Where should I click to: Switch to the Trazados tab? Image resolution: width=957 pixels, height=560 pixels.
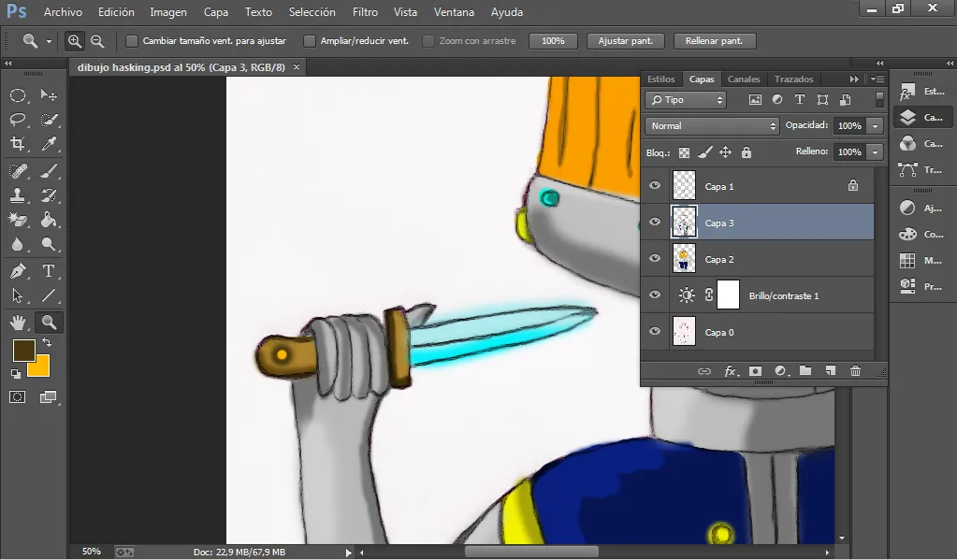793,79
